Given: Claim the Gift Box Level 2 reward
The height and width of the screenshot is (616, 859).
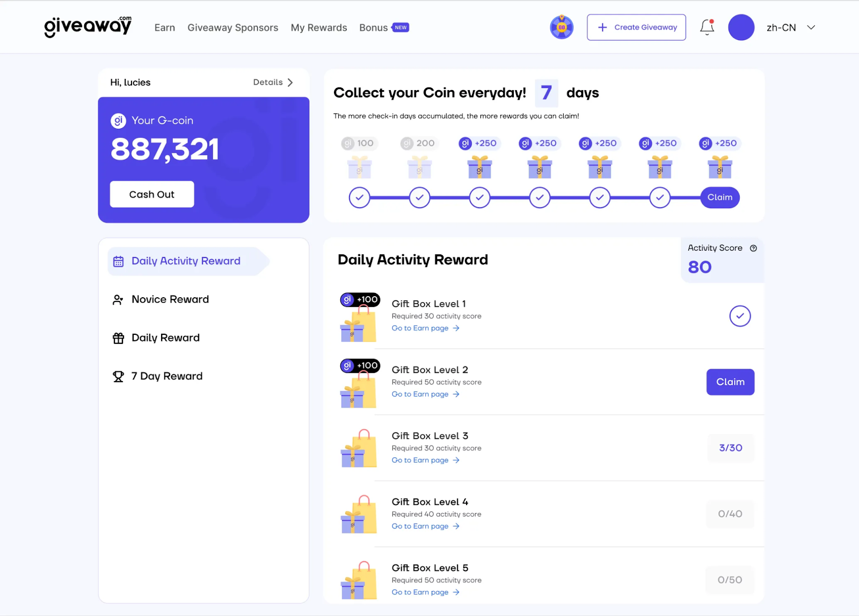Looking at the screenshot, I should (730, 382).
